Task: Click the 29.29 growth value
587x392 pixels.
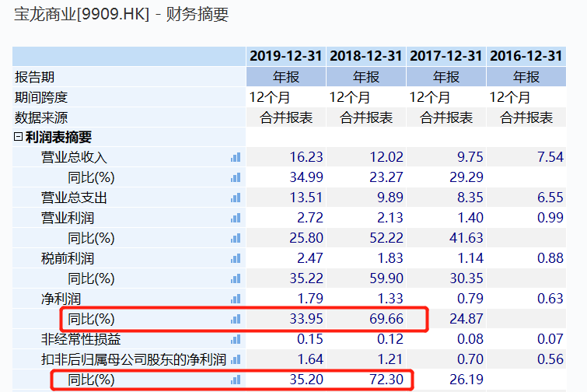Action: [x=466, y=177]
